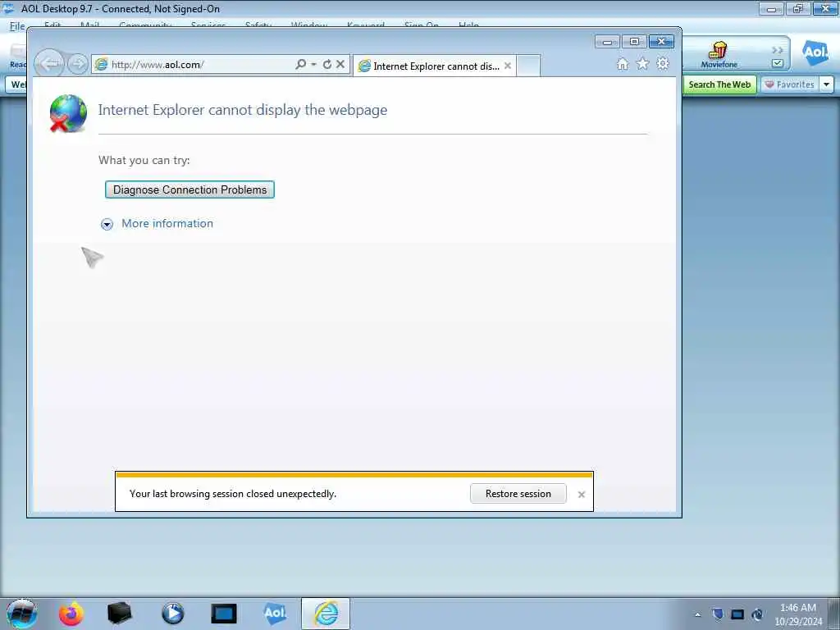The height and width of the screenshot is (630, 840).
Task: Click the browser Forward arrow button
Action: tap(78, 64)
